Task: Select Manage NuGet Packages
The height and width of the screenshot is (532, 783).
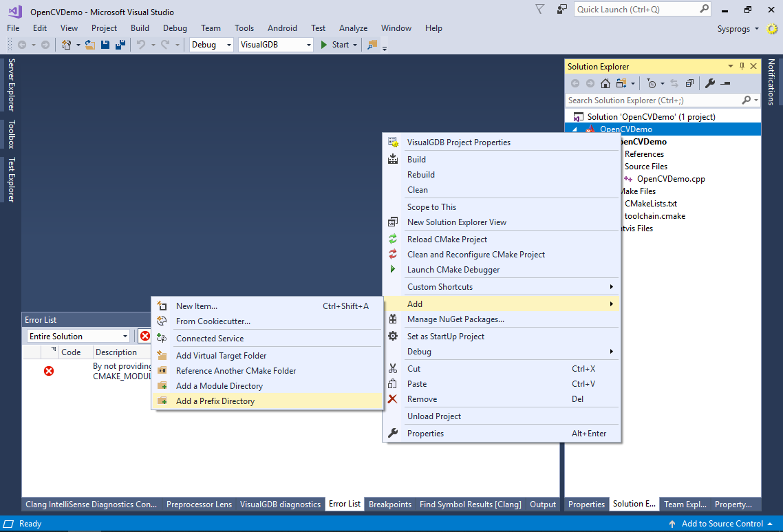Action: (502, 319)
